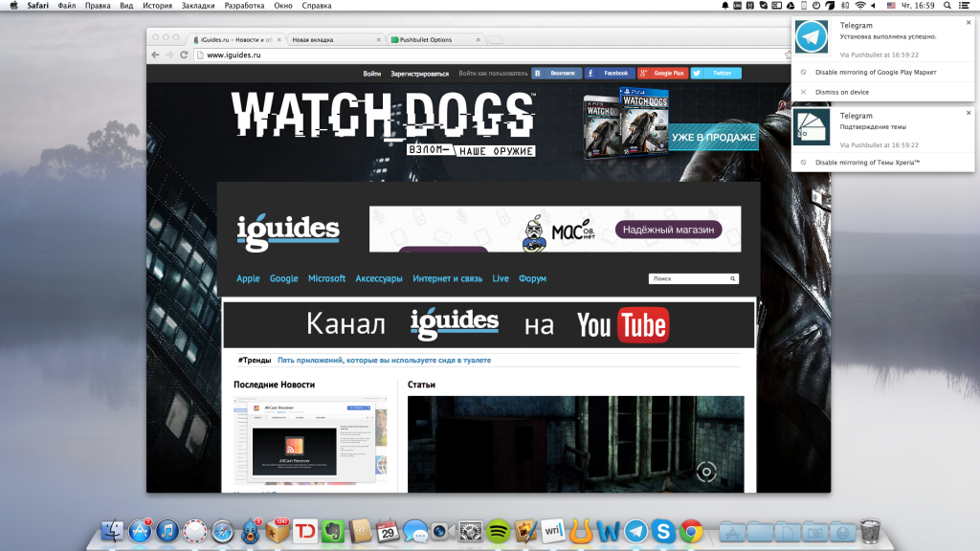Sign in with the Twitter button
Screen dimensions: 980x551
716,73
